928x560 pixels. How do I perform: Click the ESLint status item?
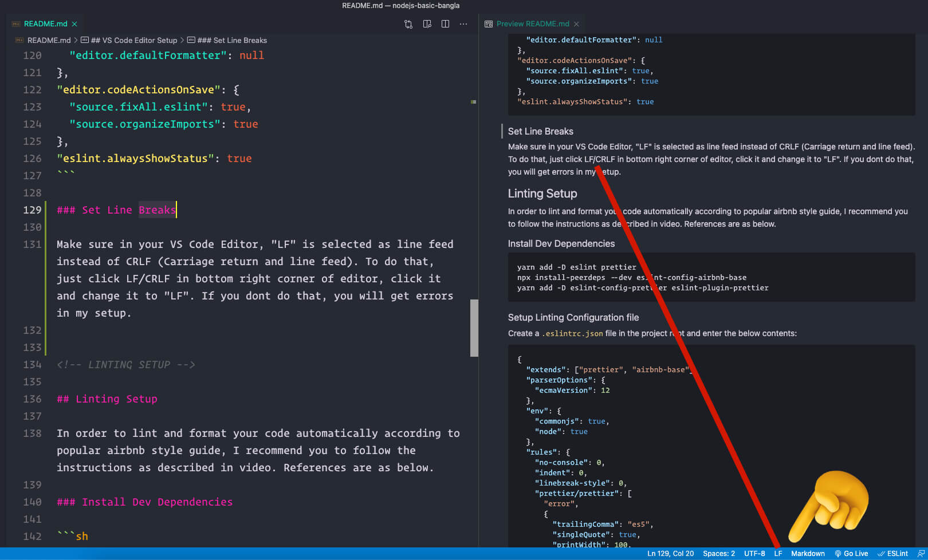pyautogui.click(x=893, y=554)
